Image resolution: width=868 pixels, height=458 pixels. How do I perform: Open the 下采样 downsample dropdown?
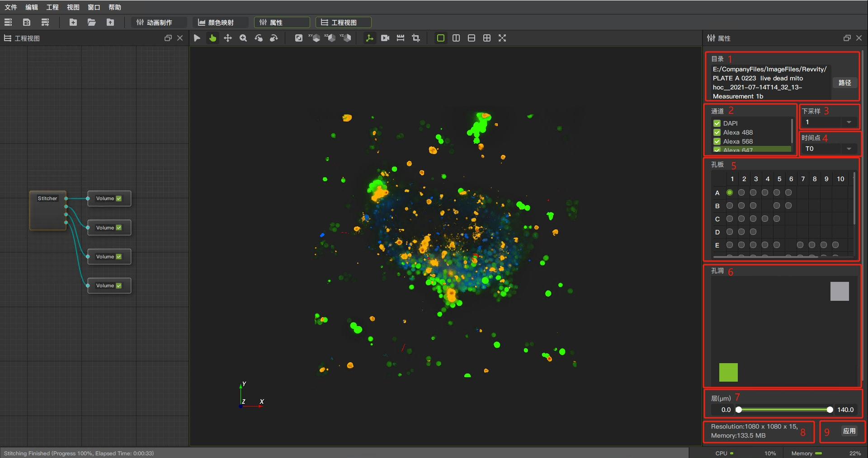(829, 122)
